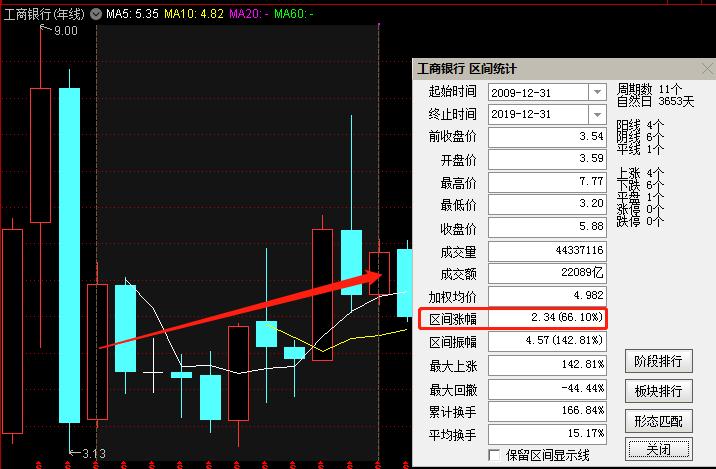The height and width of the screenshot is (469, 716).
Task: Click the 平线 1个 count
Action: [640, 149]
